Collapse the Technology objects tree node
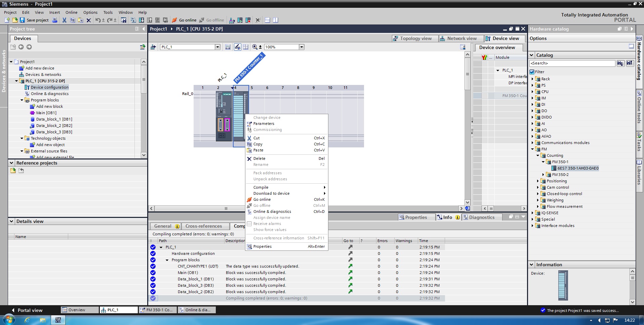 [22, 138]
